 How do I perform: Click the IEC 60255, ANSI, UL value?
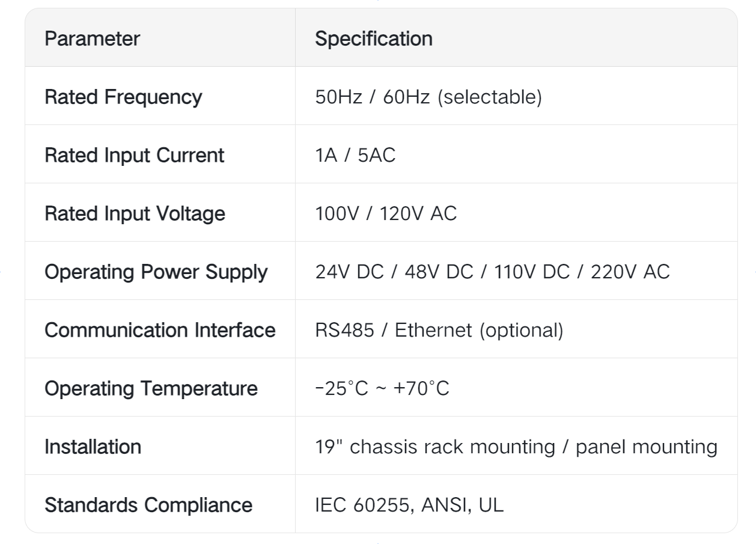pyautogui.click(x=409, y=506)
